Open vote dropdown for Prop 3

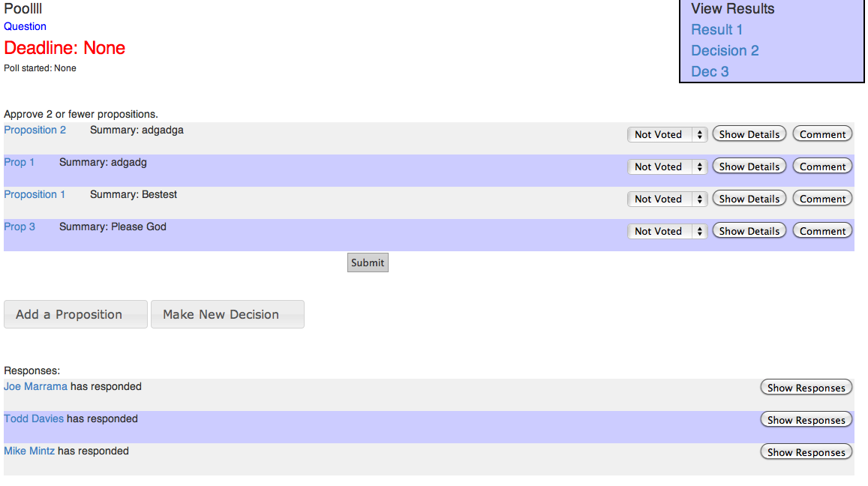pos(667,232)
